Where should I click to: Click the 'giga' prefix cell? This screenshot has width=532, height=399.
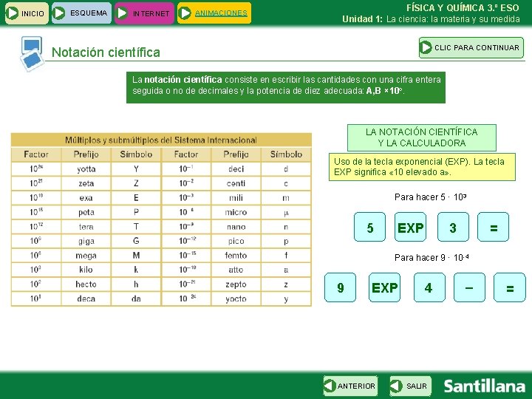[86, 241]
